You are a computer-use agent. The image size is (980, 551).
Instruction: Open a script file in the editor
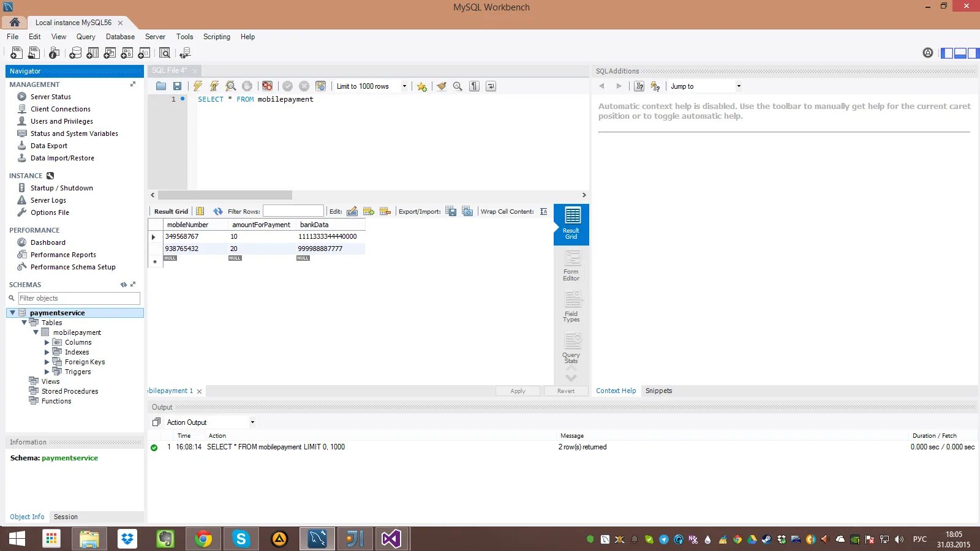161,86
